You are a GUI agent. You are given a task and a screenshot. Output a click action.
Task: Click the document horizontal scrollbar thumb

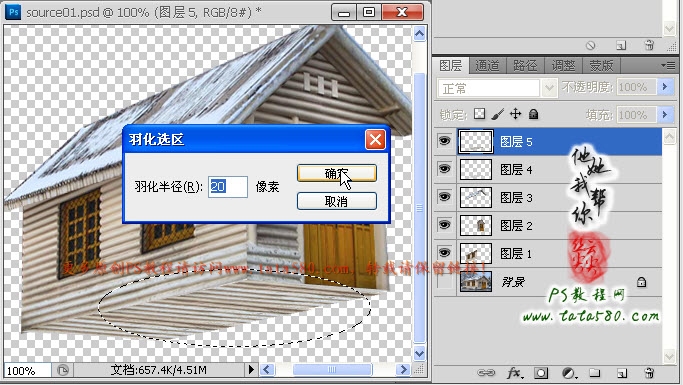tap(332, 370)
